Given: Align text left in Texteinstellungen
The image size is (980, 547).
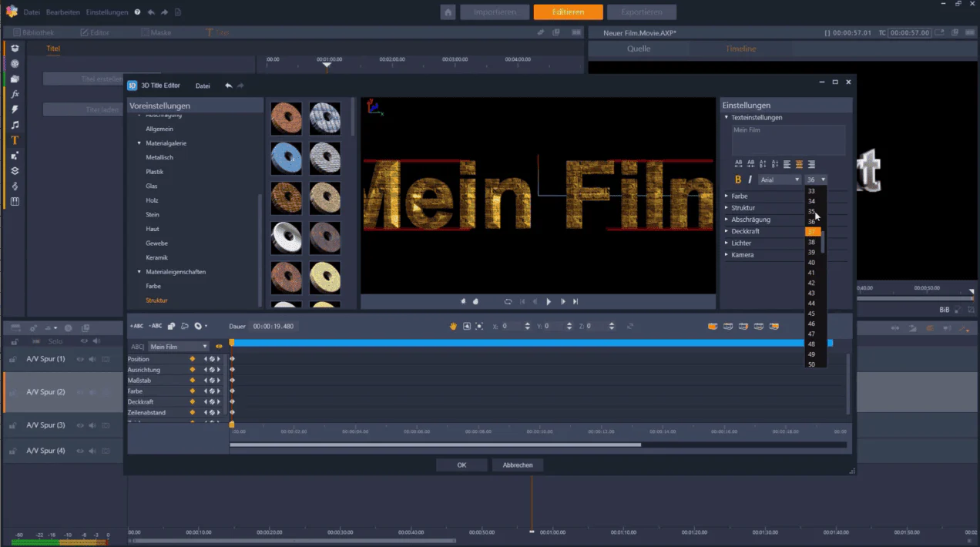Looking at the screenshot, I should [787, 164].
